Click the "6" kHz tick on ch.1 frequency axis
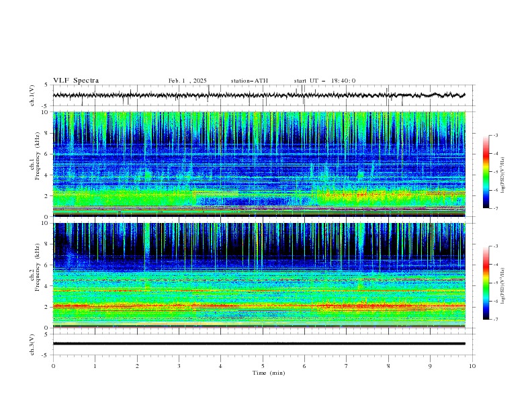 [47, 154]
